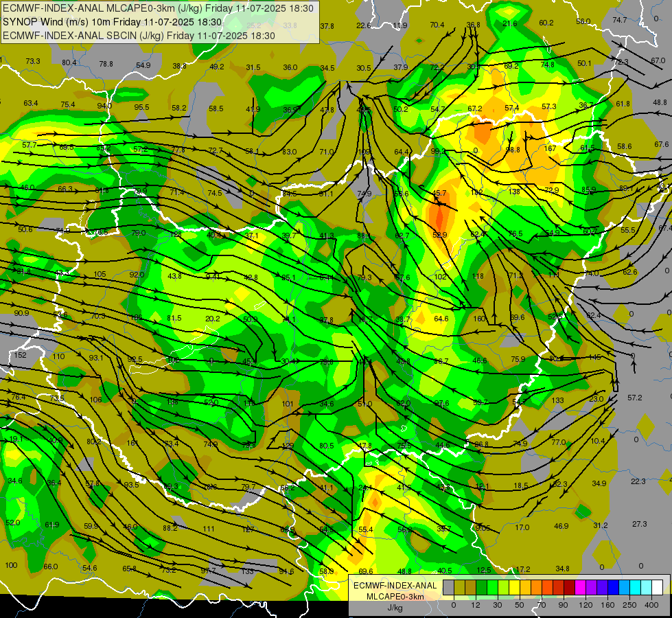Click the map value 167
Screen dimensions: 672x618
[550, 148]
